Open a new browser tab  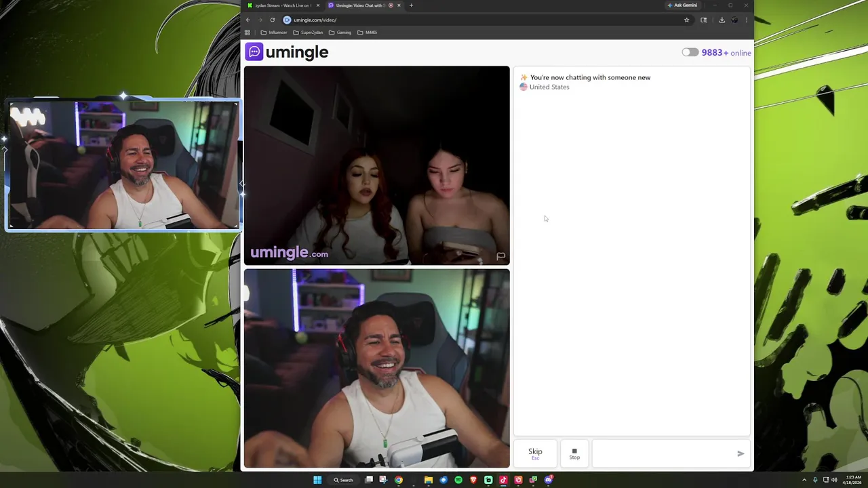tap(411, 5)
